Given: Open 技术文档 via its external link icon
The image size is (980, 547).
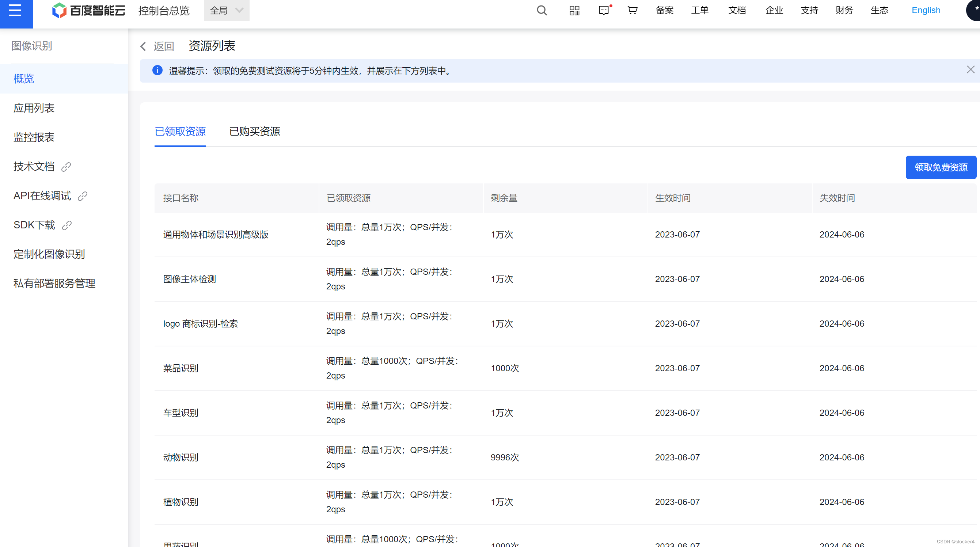Looking at the screenshot, I should tap(66, 167).
